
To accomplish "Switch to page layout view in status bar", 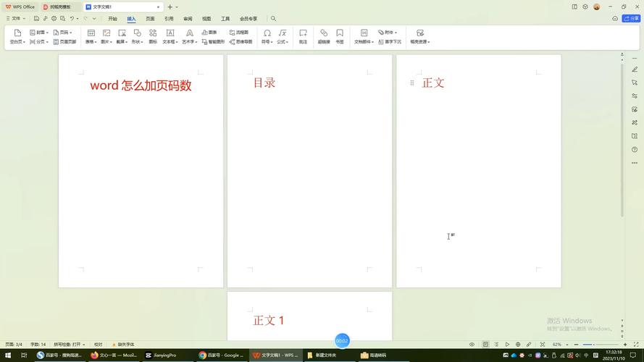I will (x=485, y=345).
